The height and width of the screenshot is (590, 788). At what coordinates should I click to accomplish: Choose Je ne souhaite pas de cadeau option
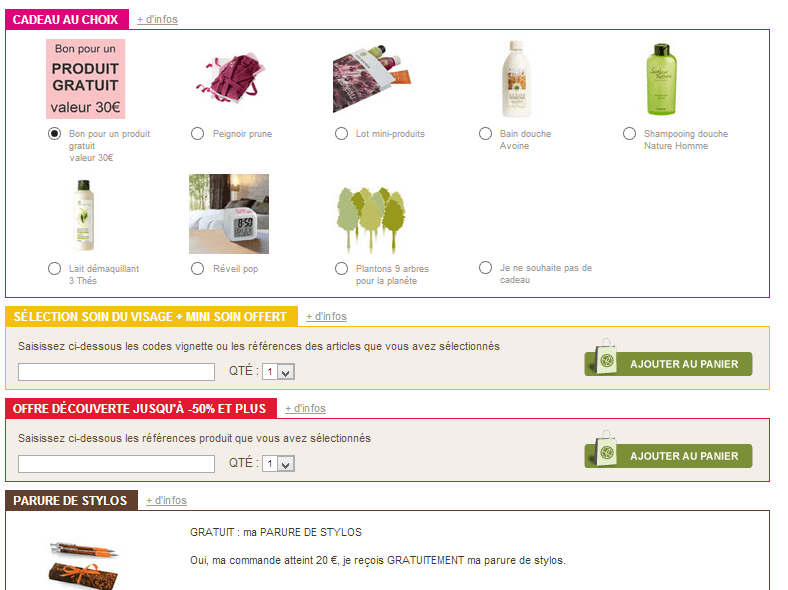point(485,267)
